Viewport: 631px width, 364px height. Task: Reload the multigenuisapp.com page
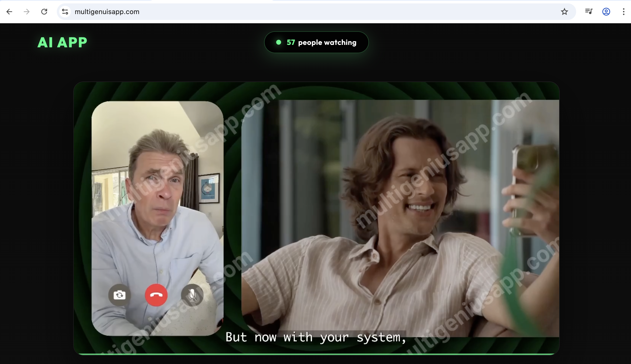coord(44,12)
